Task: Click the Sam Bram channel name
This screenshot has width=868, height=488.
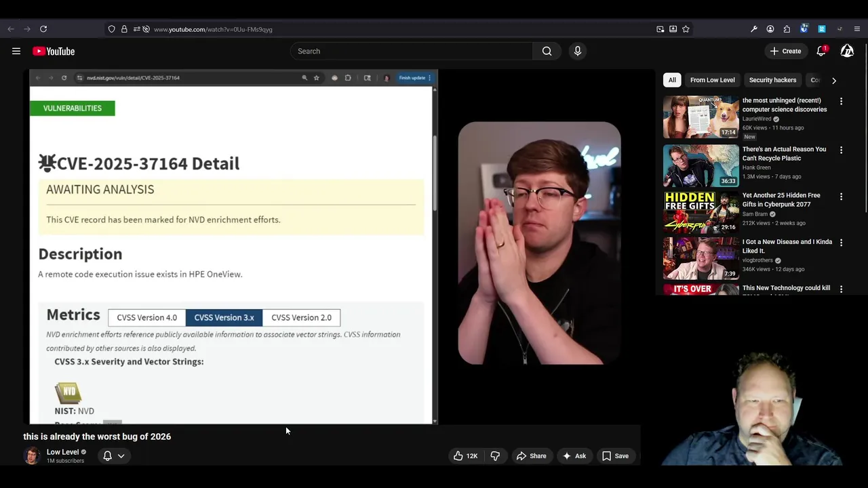Action: click(755, 214)
